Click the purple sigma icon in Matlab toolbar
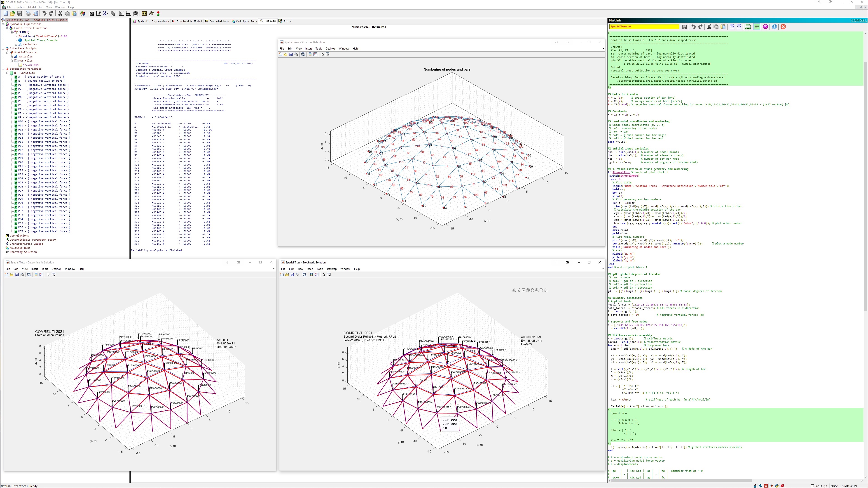 tap(765, 27)
